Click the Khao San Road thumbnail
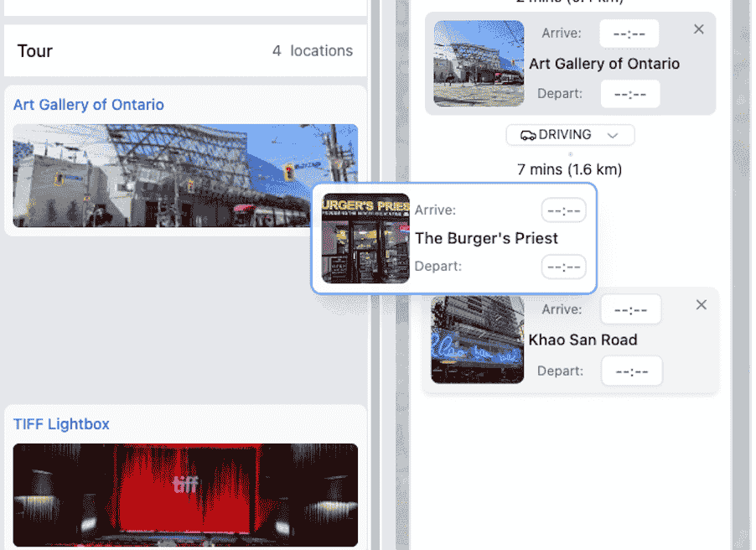Image resolution: width=756 pixels, height=550 pixels. (478, 340)
